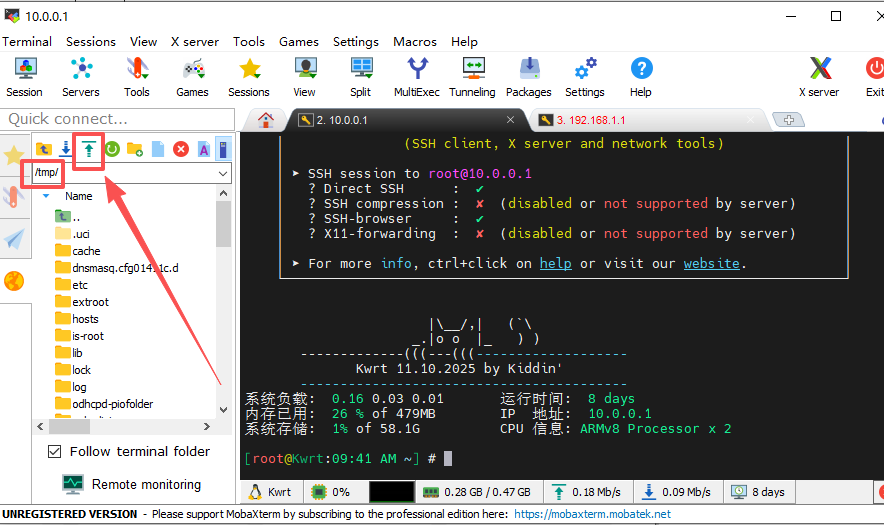Screen dimensions: 884x525
Task: Select the cache folder
Action: [78, 251]
